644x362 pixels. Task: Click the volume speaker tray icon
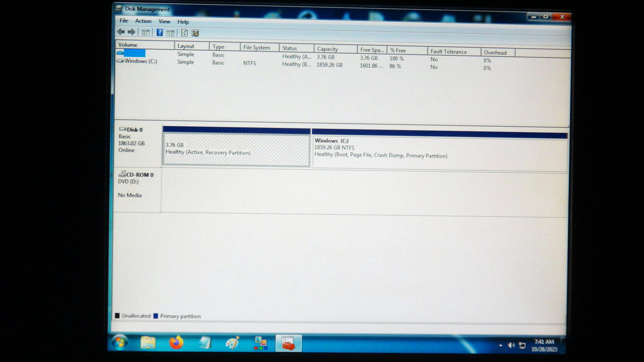511,345
